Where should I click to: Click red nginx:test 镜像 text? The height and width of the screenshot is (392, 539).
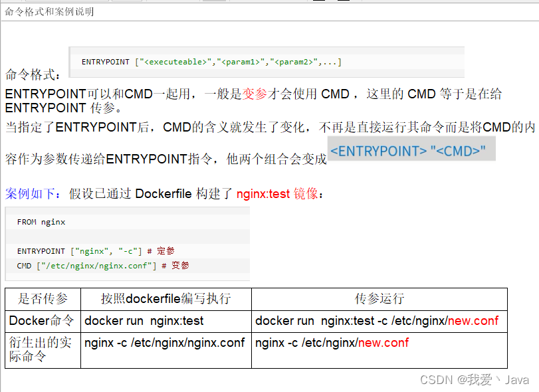tap(277, 194)
